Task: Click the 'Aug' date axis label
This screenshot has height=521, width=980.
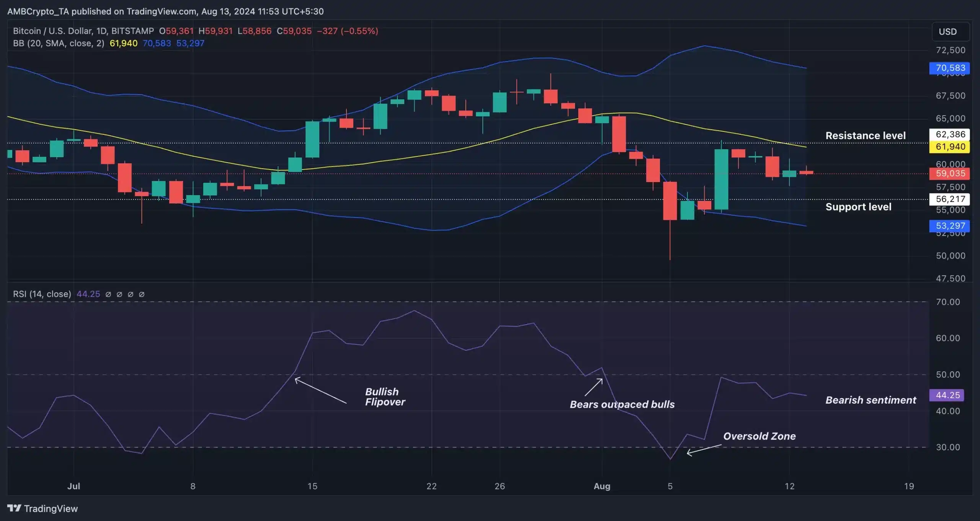Action: (602, 486)
